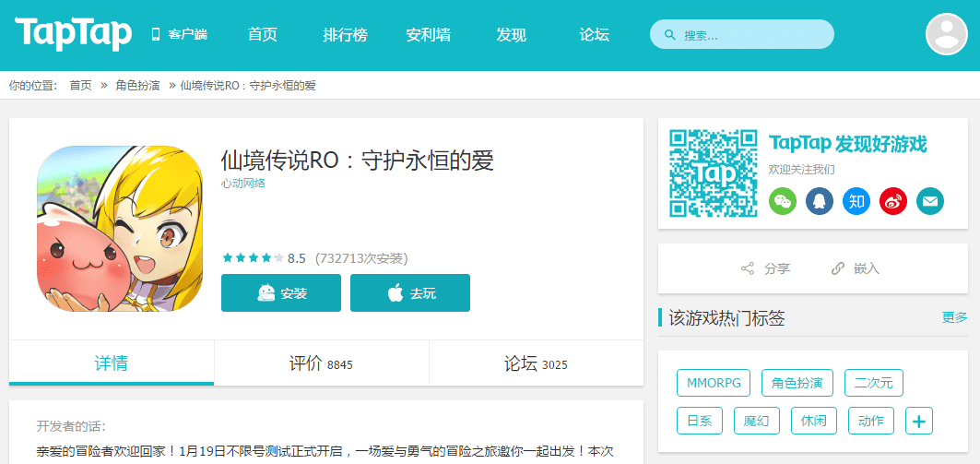Open the user avatar profile
This screenshot has width=980, height=464.
tap(946, 34)
